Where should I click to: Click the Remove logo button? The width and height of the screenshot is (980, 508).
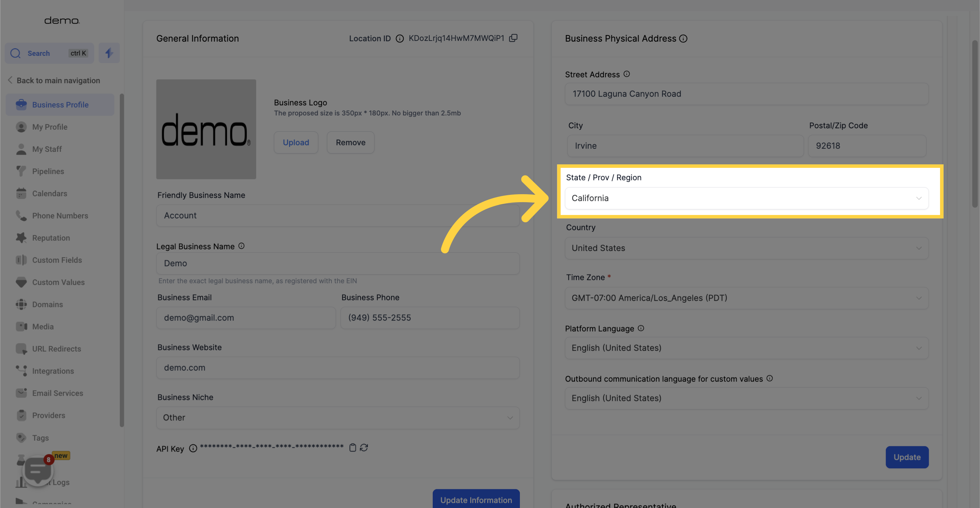point(350,142)
